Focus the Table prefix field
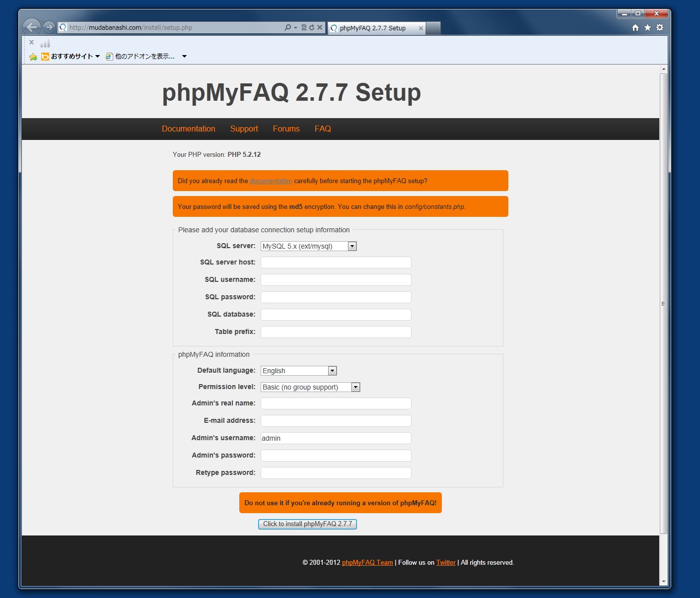The width and height of the screenshot is (700, 598). coord(336,332)
